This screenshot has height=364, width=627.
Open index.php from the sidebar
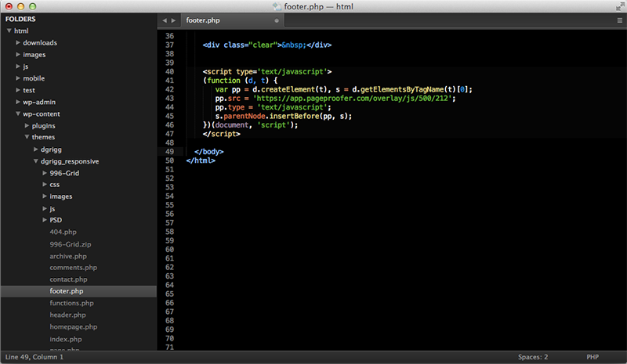pos(66,339)
